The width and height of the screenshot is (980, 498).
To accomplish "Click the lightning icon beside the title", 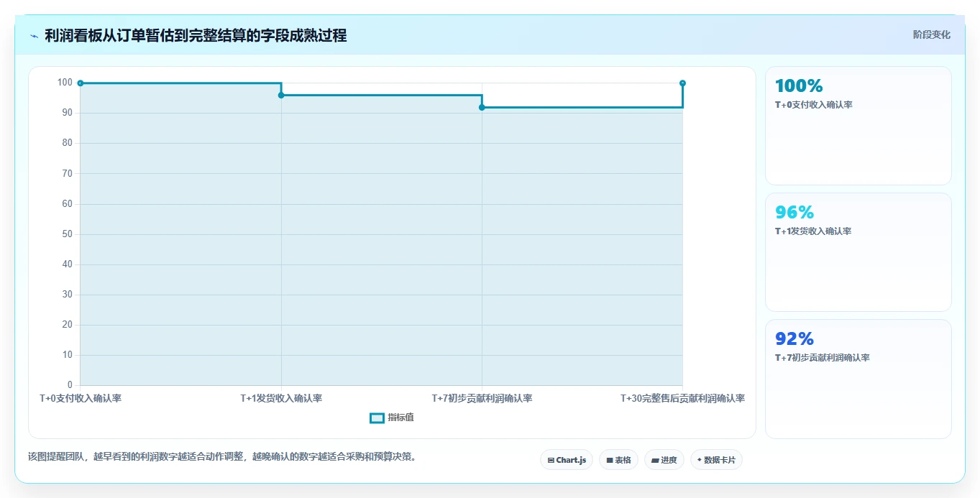I will [x=35, y=36].
